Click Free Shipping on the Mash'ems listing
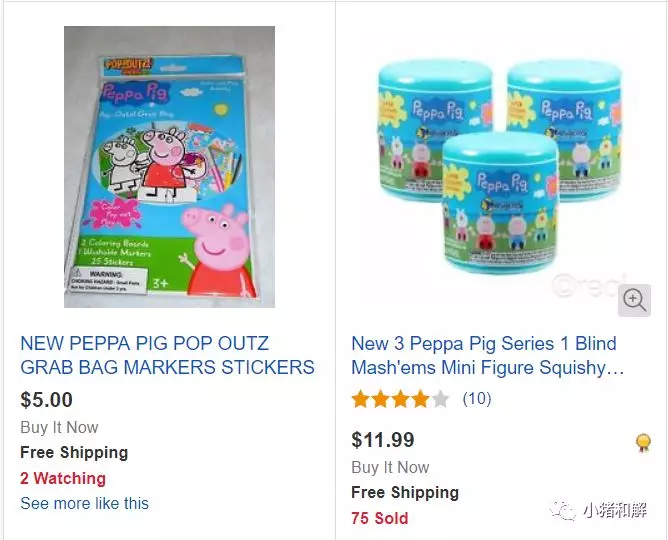 pos(405,492)
